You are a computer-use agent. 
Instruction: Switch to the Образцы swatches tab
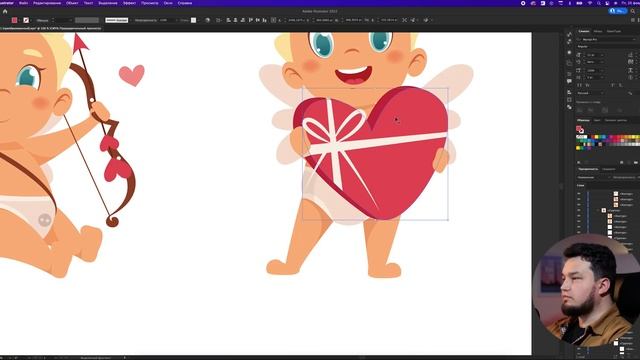click(583, 120)
